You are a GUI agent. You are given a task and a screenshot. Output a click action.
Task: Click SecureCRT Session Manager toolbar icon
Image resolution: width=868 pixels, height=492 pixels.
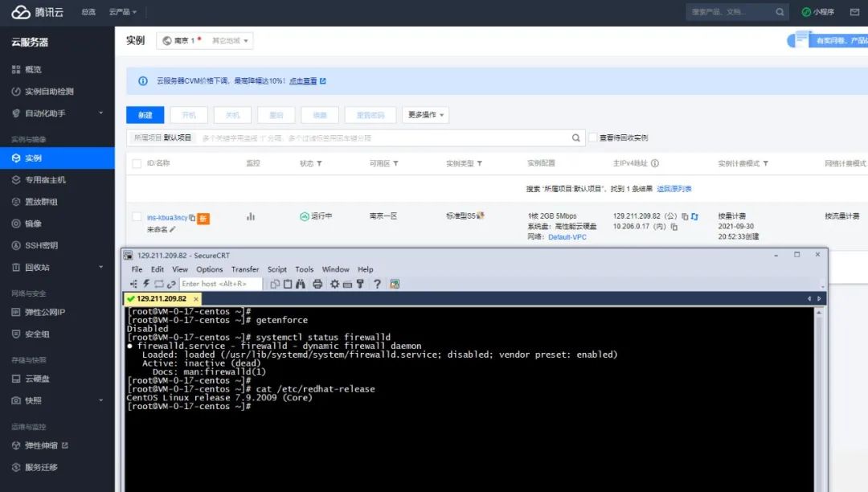133,284
